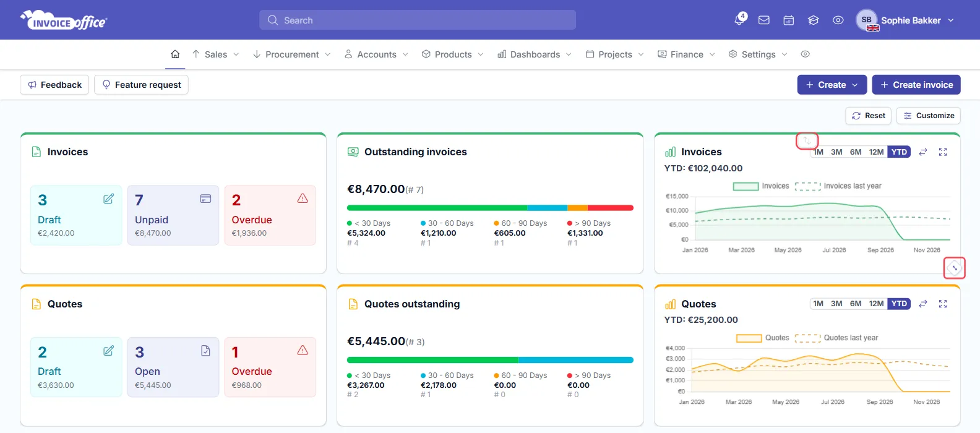Toggle the eye icon in purple header
Image resolution: width=980 pixels, height=433 pixels.
pos(838,20)
